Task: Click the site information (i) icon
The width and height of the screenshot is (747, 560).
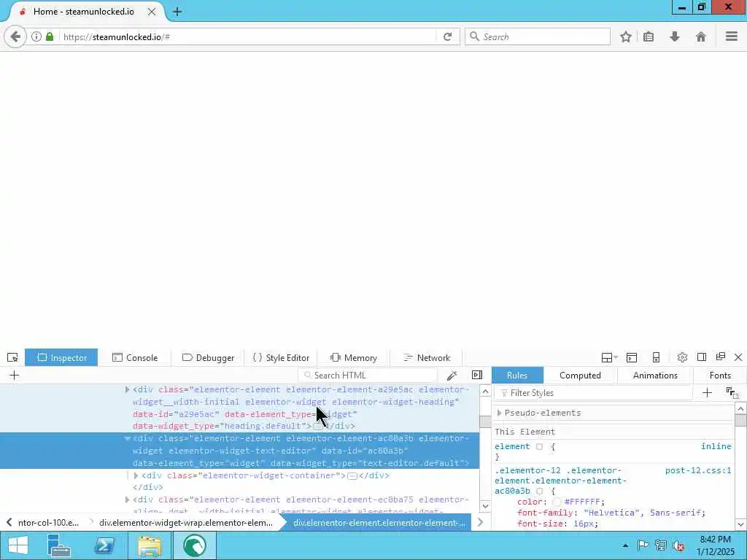Action: tap(36, 36)
